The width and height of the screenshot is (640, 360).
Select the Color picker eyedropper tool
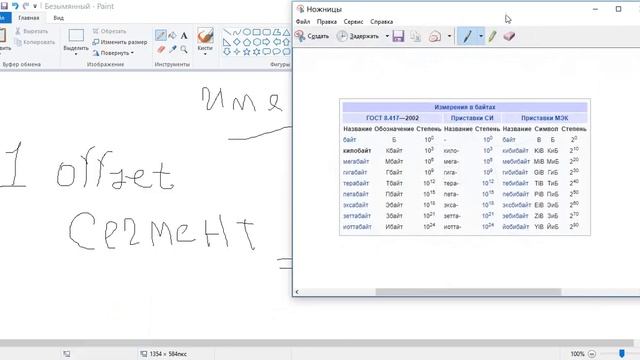pyautogui.click(x=172, y=49)
